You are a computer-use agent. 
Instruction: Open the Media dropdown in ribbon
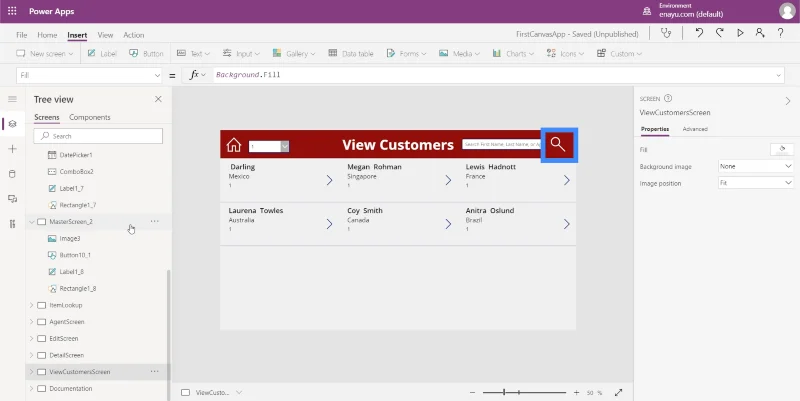[459, 54]
